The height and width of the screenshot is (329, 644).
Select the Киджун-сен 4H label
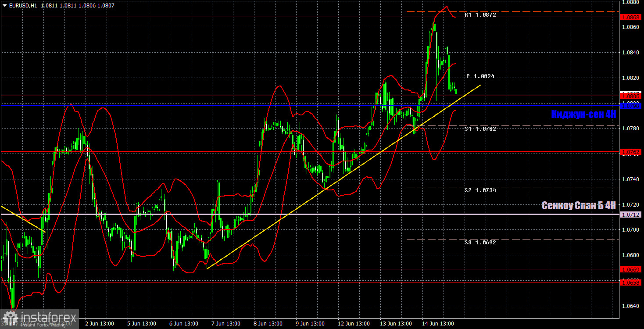point(583,114)
